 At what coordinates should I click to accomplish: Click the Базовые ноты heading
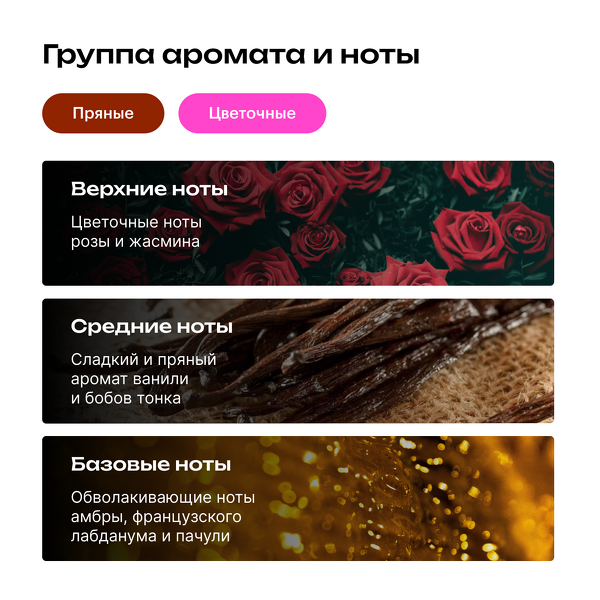click(151, 464)
